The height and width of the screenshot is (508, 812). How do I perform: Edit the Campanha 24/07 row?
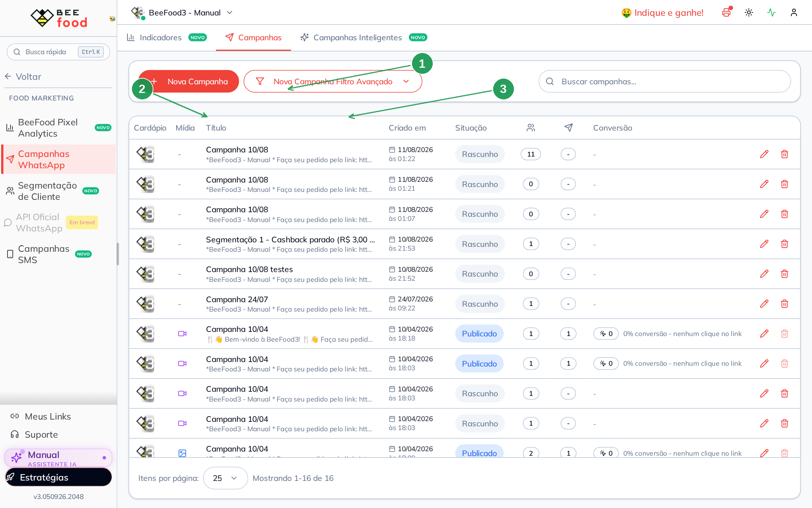764,304
